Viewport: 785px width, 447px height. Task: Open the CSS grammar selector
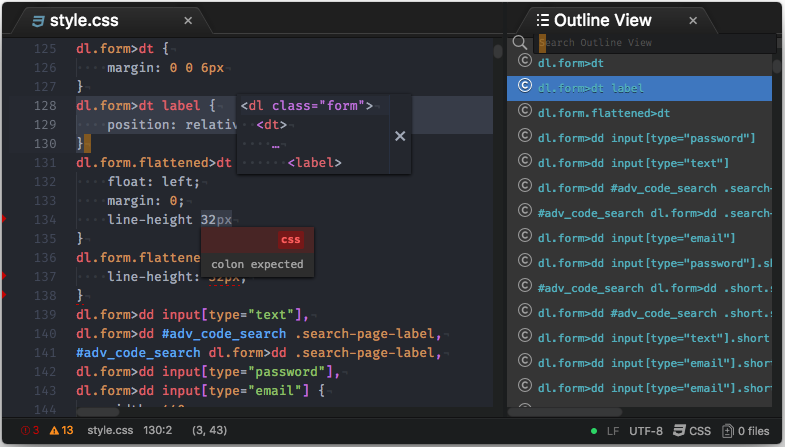click(692, 431)
